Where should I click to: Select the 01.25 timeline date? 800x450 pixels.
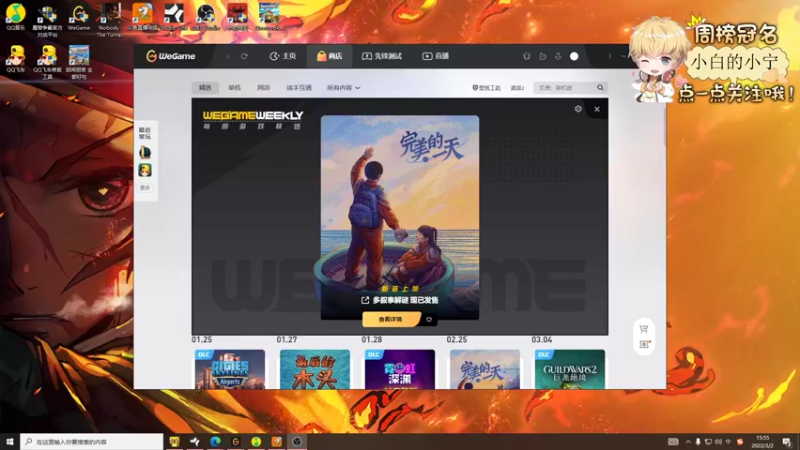click(202, 340)
